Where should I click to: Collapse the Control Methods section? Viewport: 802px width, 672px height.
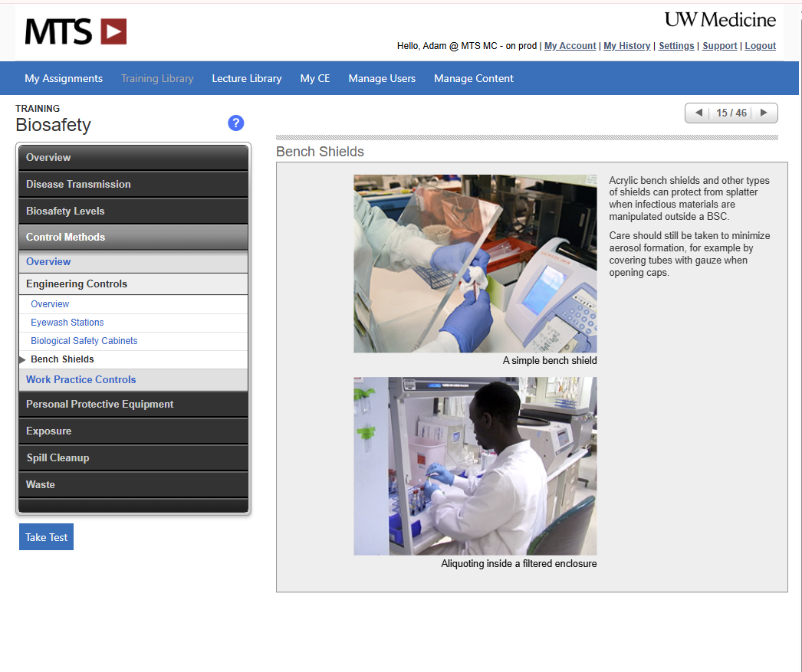[x=133, y=237]
